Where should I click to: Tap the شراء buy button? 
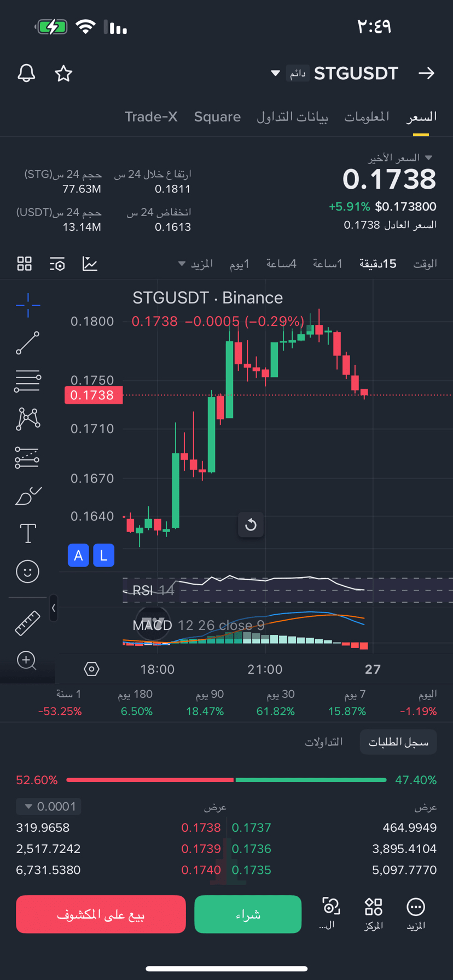[x=248, y=914]
